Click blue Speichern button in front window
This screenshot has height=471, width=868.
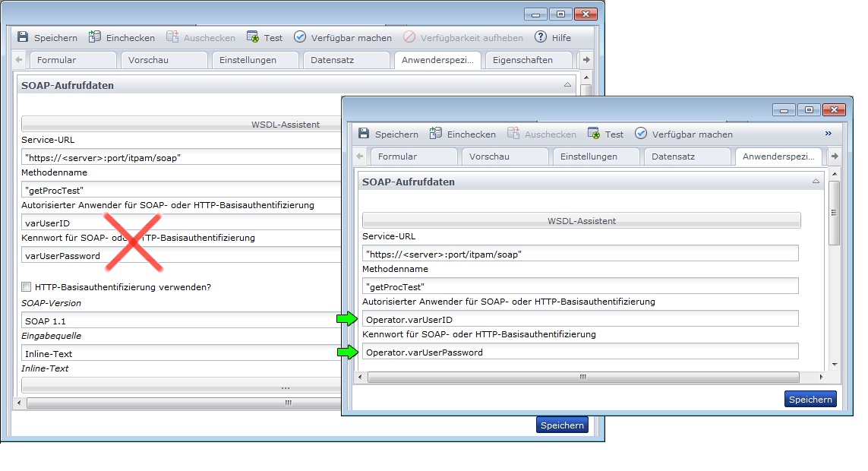click(x=810, y=399)
